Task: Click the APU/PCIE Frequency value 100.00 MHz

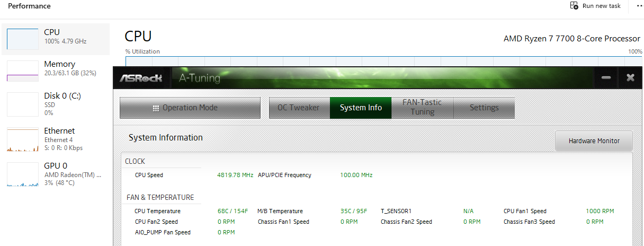Action: click(356, 175)
